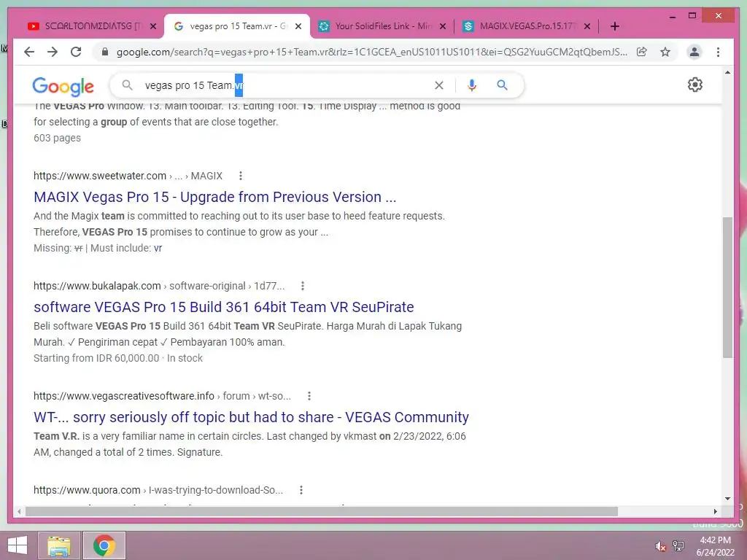Bookmark this page with the star
This screenshot has width=747, height=560.
665,52
